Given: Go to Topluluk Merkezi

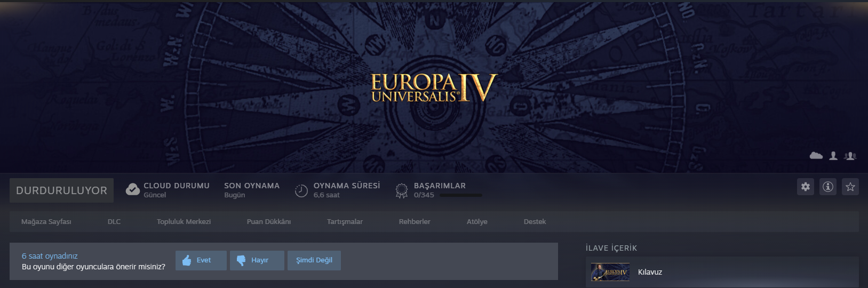Looking at the screenshot, I should [184, 221].
